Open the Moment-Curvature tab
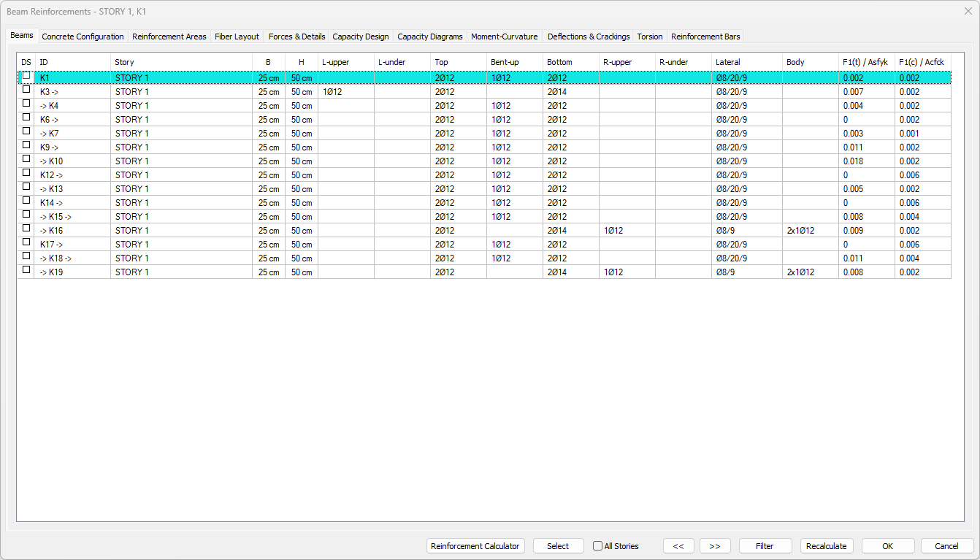The width and height of the screenshot is (980, 560). 504,37
